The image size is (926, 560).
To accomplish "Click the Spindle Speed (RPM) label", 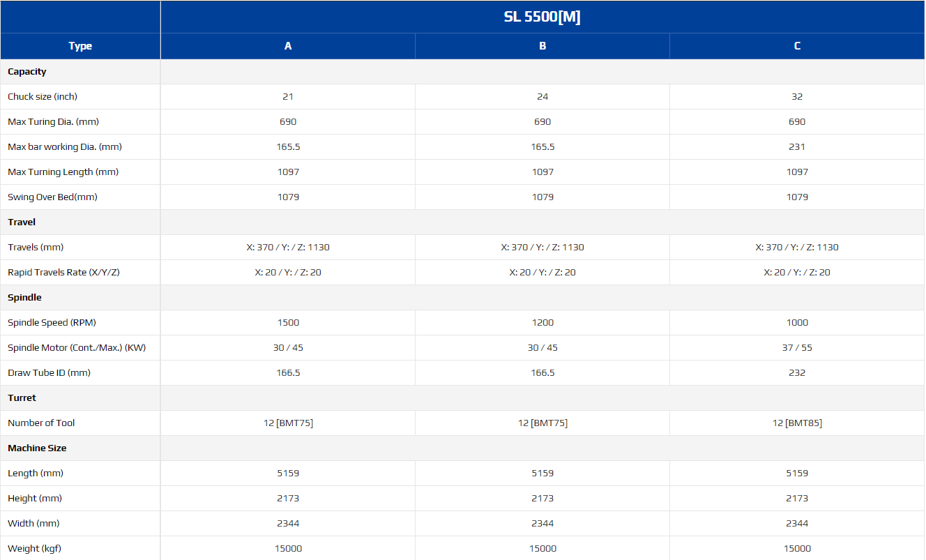I will (52, 323).
